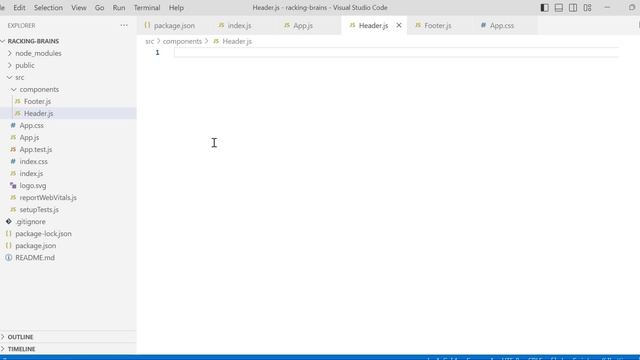Click the braces icon on package.json tab
The width and height of the screenshot is (640, 360).
pos(147,25)
